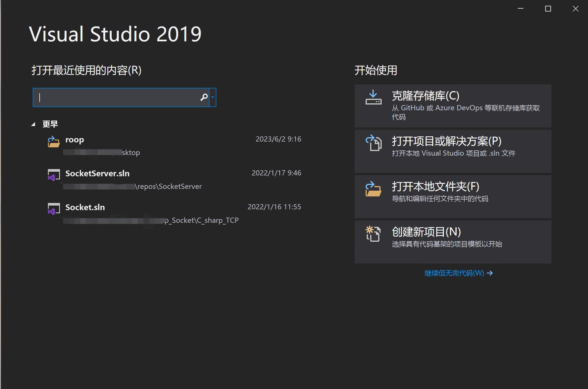Screen dimensions: 588x389
Task: Click the path ending repos\SocketServer
Action: pyautogui.click(x=132, y=187)
